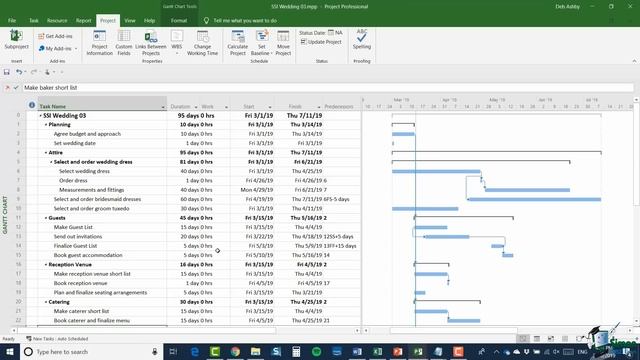Select the Book reception venue task name
The height and width of the screenshot is (360, 640).
(x=80, y=283)
